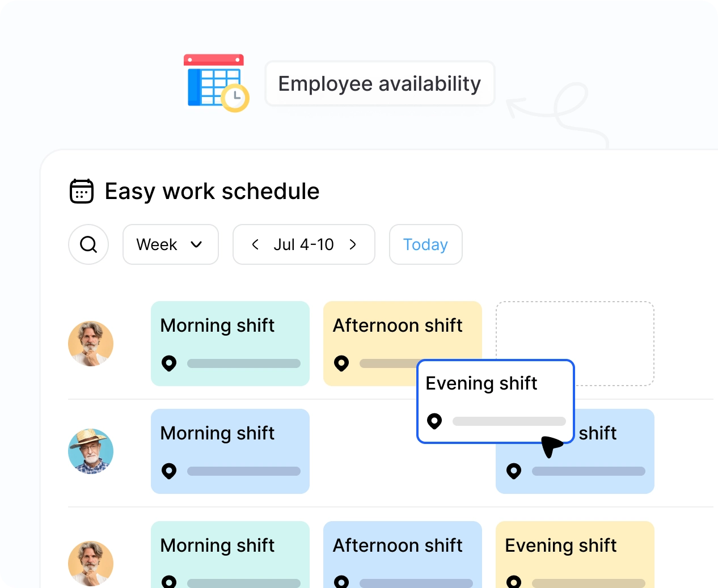Select the third row Afternoon shift card
718x588 pixels.
[402, 553]
